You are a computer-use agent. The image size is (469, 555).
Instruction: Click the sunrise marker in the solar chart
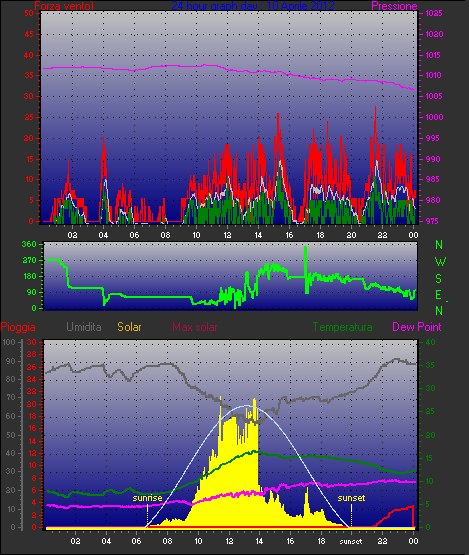pyautogui.click(x=147, y=498)
